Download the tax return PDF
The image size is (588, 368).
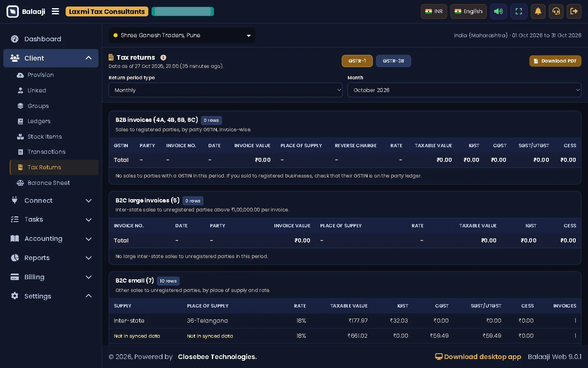555,61
